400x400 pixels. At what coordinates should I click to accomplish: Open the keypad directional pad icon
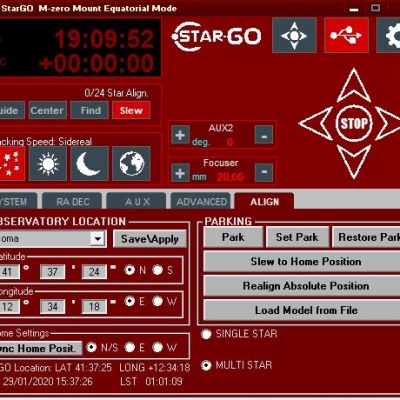(x=294, y=35)
